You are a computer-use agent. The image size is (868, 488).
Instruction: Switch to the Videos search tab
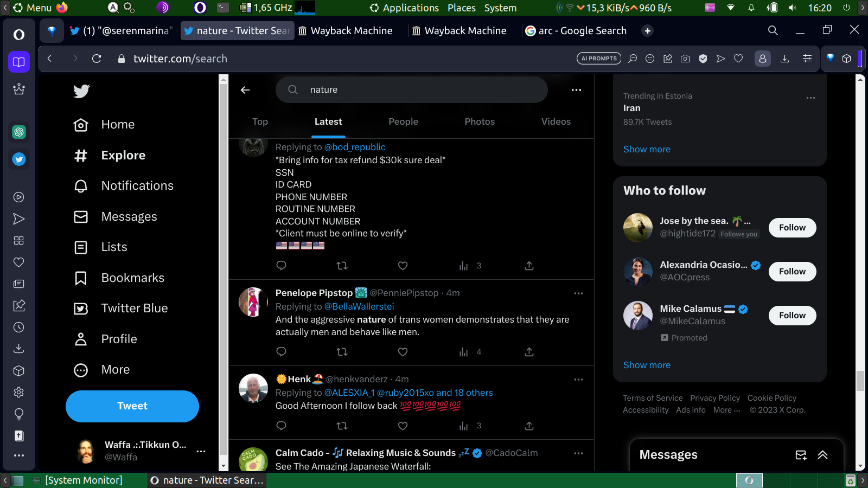(x=556, y=122)
